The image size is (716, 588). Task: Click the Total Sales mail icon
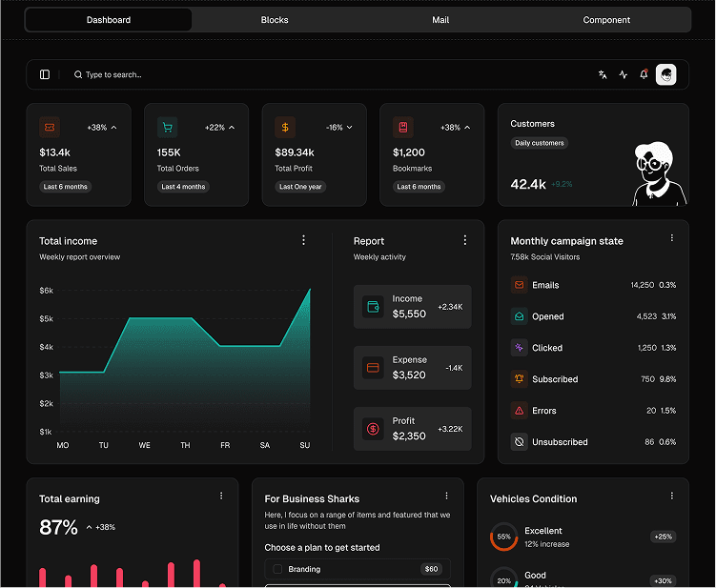point(50,127)
